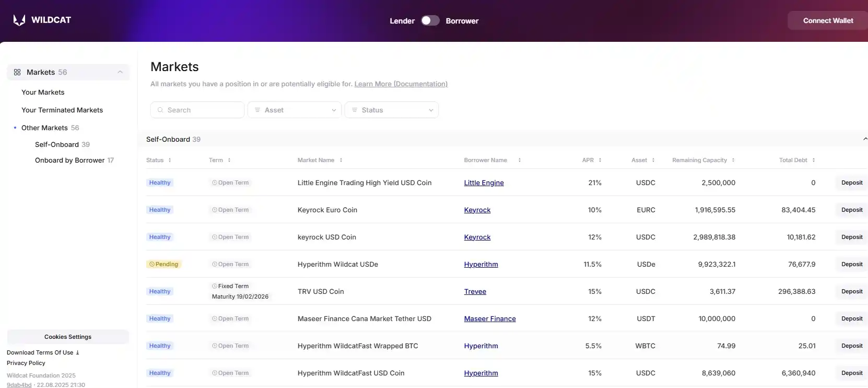Click download arrow next to Terms Of Use
Viewport: 868px width, 388px height.
pos(78,352)
